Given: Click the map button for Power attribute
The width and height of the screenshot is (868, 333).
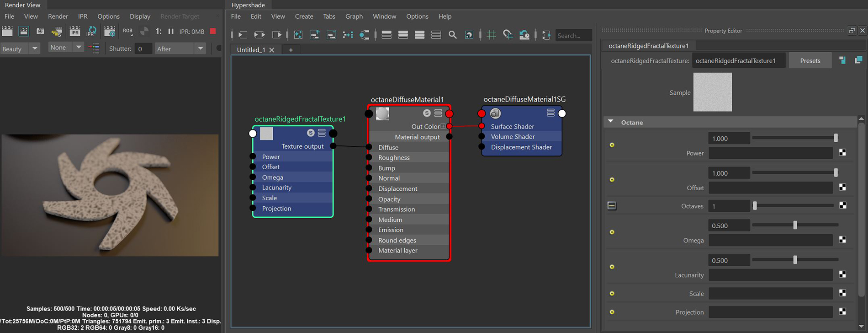Looking at the screenshot, I should [842, 152].
